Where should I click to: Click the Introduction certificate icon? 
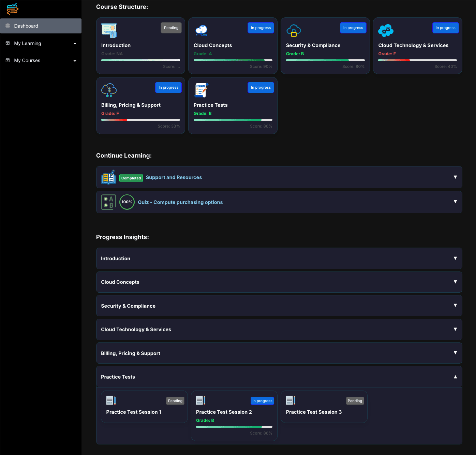coord(109,30)
